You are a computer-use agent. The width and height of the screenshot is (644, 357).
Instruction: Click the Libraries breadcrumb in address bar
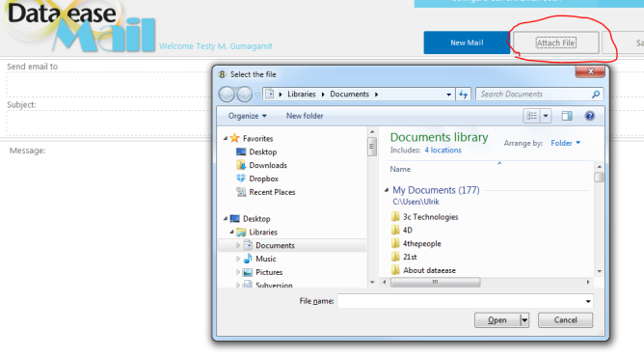click(x=301, y=95)
